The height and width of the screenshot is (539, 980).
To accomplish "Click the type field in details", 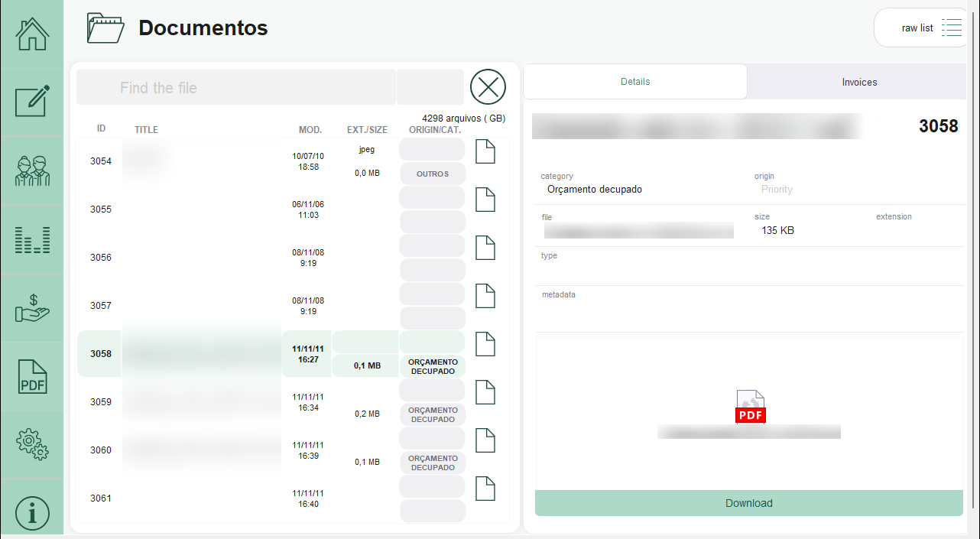I will (750, 266).
